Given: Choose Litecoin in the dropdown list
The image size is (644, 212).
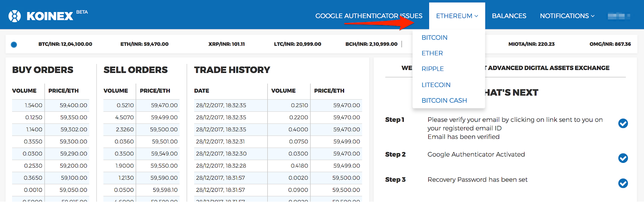Looking at the screenshot, I should click(x=436, y=85).
